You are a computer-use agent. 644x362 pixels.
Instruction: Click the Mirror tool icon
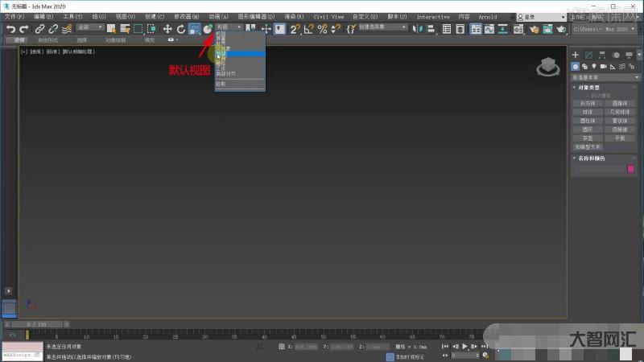coord(417,29)
